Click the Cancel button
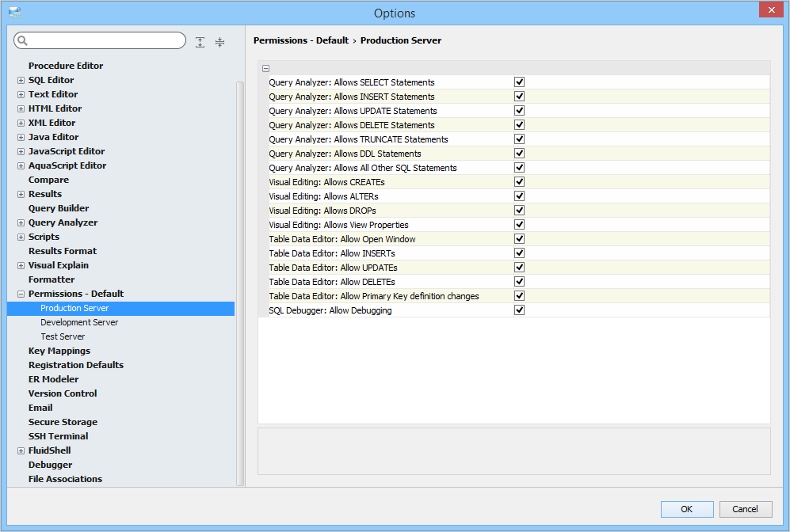The image size is (790, 532). point(745,509)
